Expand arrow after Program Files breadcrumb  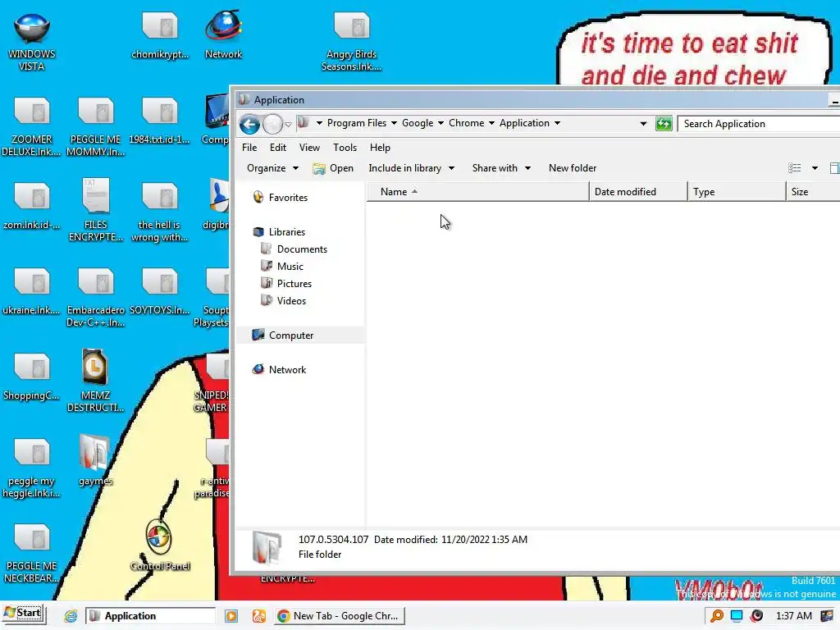click(x=395, y=123)
